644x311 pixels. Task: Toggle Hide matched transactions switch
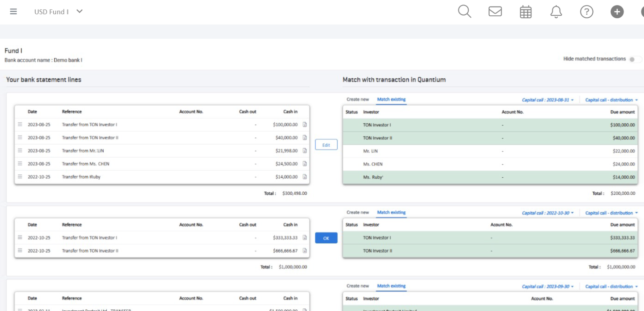(x=634, y=59)
